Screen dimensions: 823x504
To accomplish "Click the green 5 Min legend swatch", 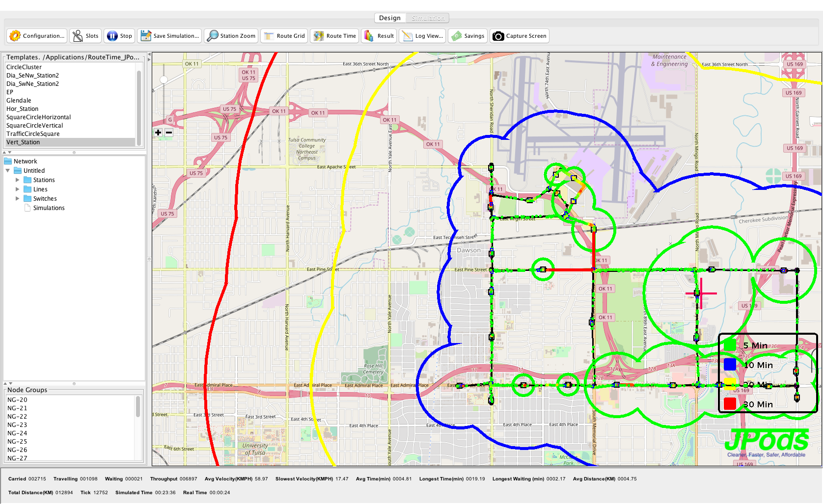I will pos(730,345).
